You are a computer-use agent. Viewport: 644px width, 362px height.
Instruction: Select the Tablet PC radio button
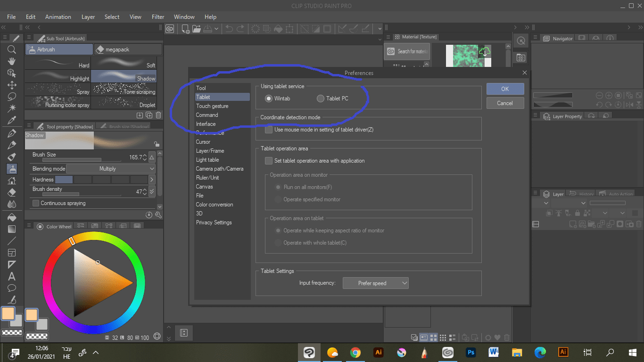(321, 99)
